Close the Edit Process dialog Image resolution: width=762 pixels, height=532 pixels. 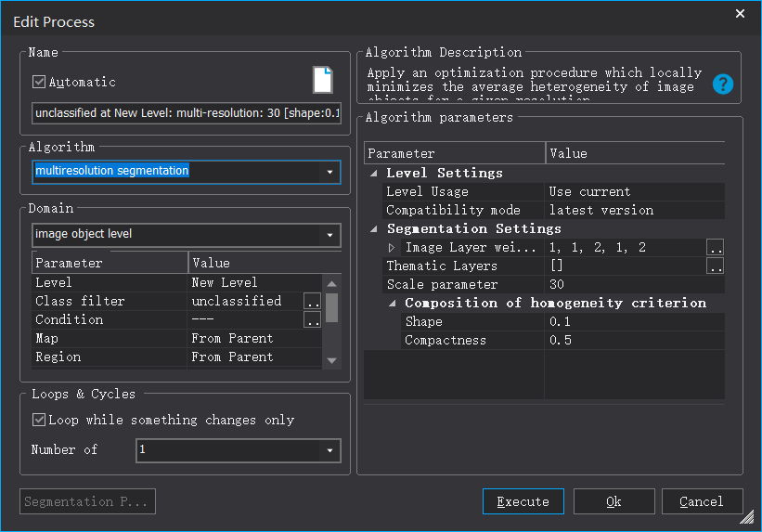click(740, 14)
